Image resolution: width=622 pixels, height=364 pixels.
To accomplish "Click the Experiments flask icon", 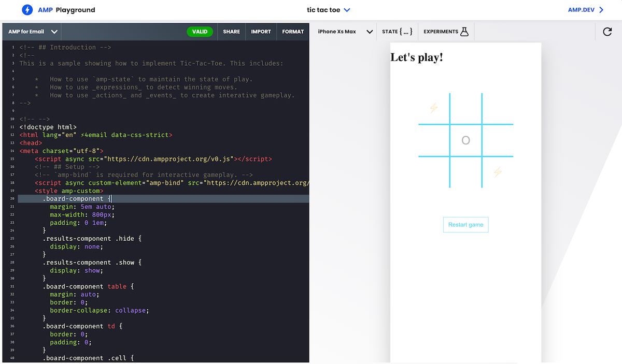I will (465, 31).
